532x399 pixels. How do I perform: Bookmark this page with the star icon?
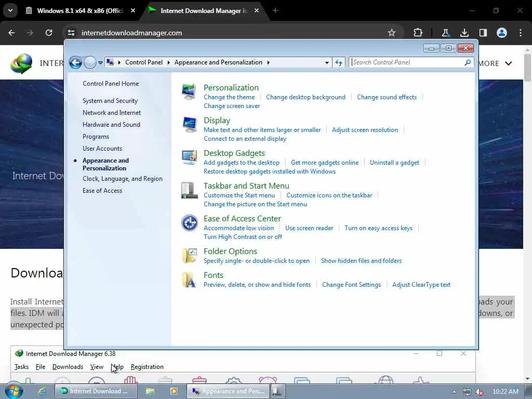pos(392,33)
